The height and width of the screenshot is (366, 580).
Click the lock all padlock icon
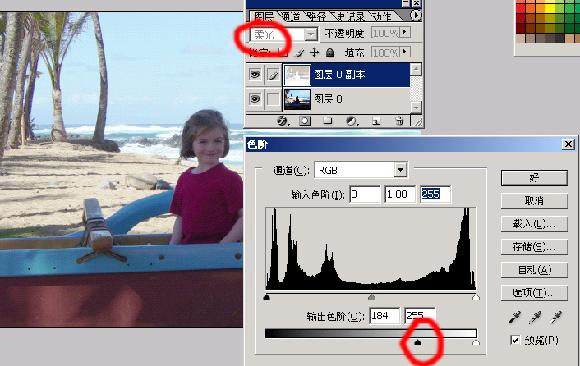(330, 53)
